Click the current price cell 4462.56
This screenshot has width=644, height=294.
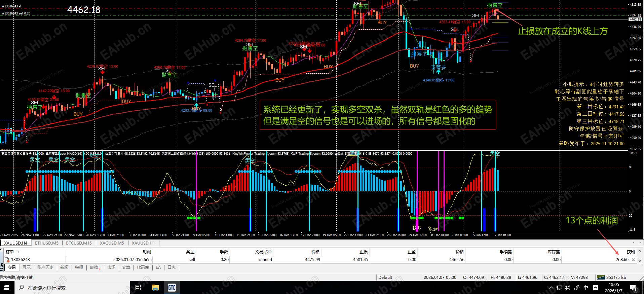[x=457, y=260]
